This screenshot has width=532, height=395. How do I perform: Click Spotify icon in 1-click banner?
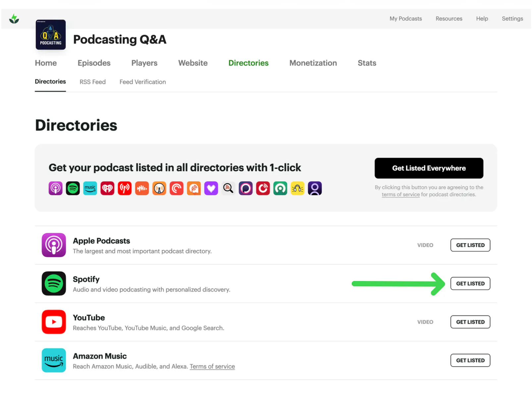(73, 188)
